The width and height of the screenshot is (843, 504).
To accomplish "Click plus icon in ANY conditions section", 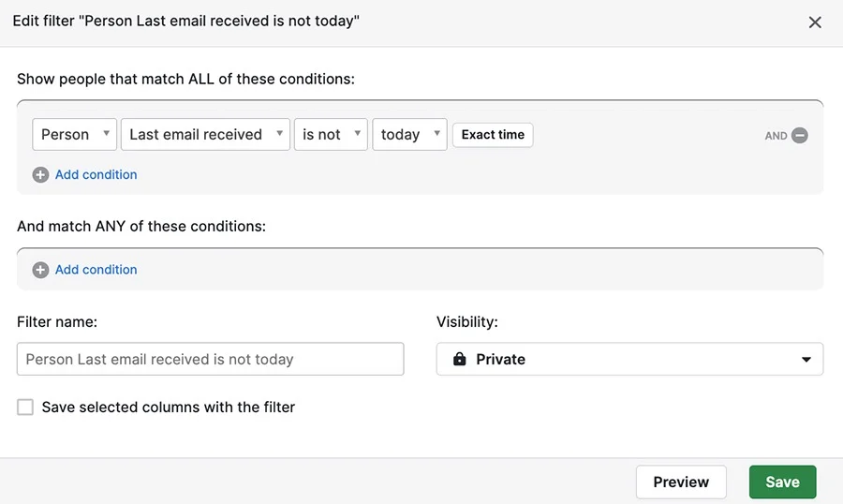I will (40, 270).
